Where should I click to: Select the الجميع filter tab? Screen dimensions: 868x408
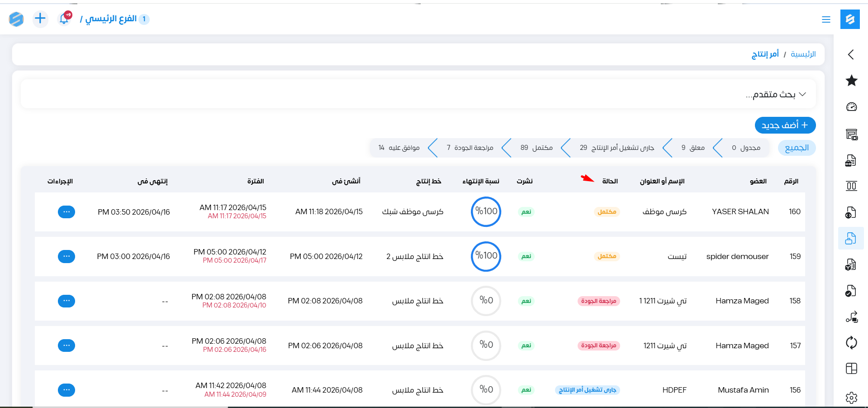[797, 148]
